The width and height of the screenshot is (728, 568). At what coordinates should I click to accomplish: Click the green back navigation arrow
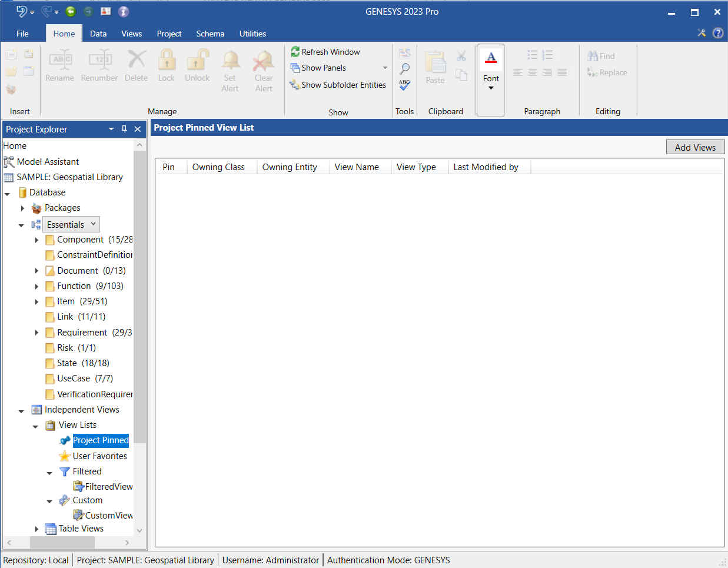tap(71, 11)
